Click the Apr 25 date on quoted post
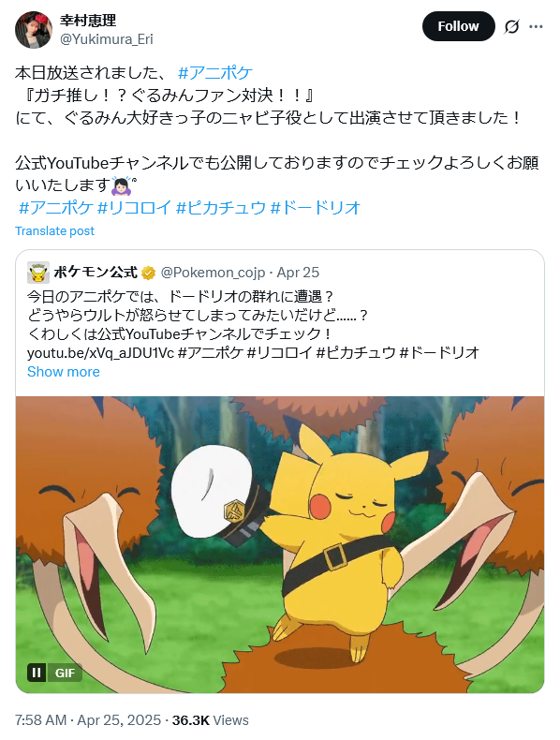 click(298, 273)
